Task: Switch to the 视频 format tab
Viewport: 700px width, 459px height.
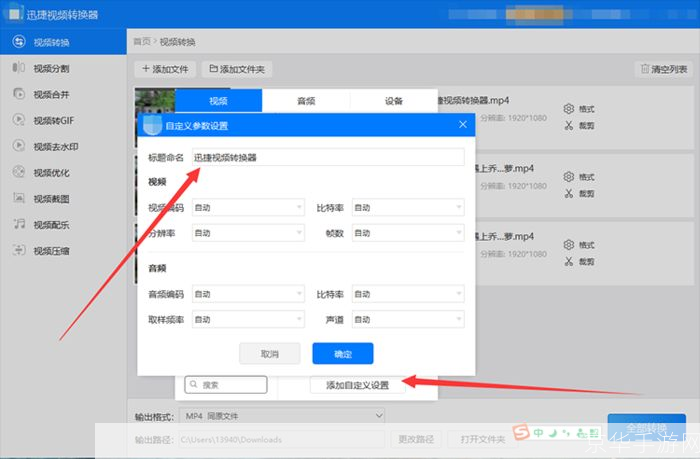Action: coord(218,101)
